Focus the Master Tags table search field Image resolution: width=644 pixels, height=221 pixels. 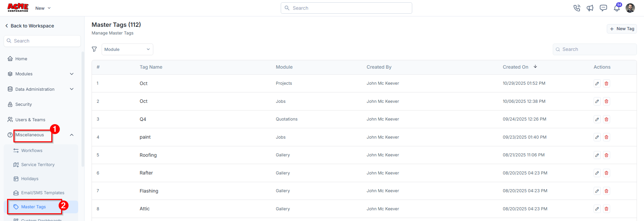click(595, 49)
